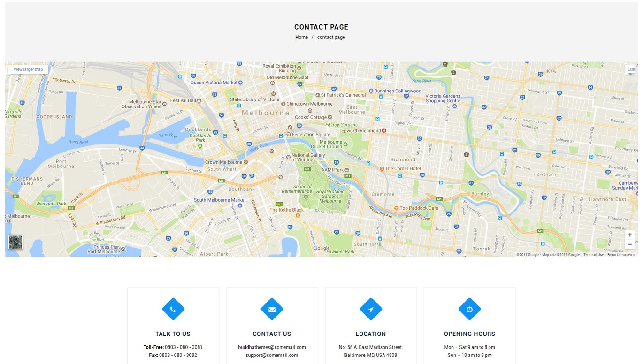643x364 pixels.
Task: Click Crown Melbourne map marker
Action: click(245, 162)
